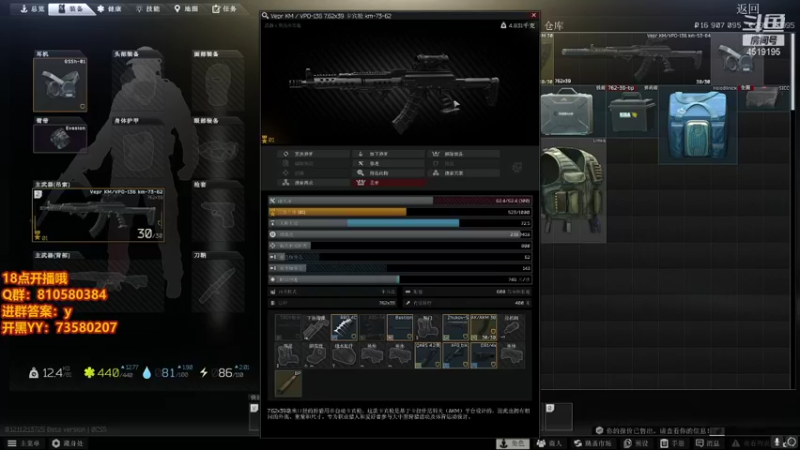Click the magnifier icon in inspect window title
Image resolution: width=800 pixels, height=450 pixels.
click(265, 16)
